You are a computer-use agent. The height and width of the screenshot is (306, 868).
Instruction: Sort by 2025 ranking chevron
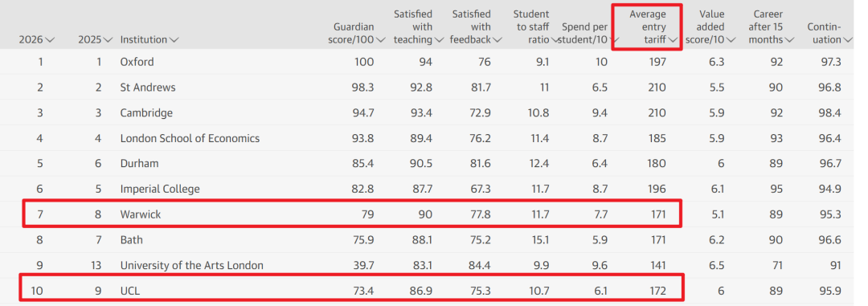(108, 40)
